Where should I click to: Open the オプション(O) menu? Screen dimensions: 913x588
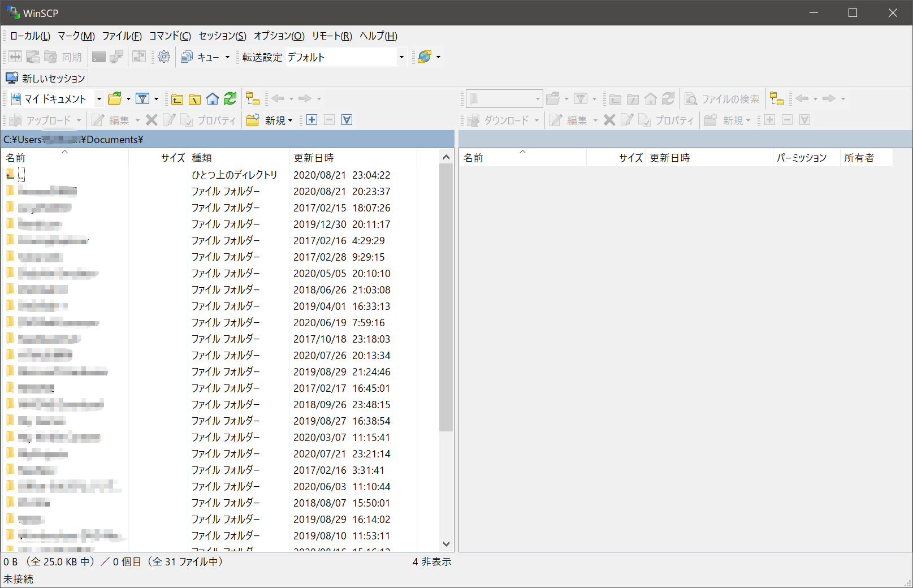pos(279,36)
